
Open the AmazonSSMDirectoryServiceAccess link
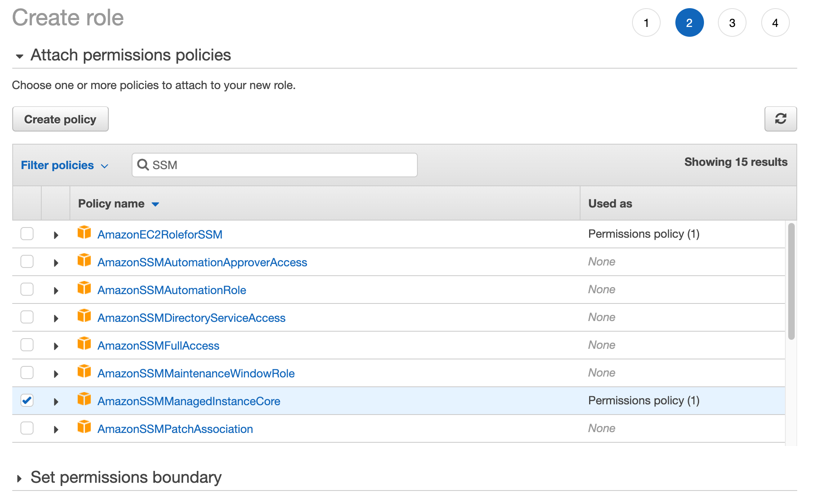[191, 318]
